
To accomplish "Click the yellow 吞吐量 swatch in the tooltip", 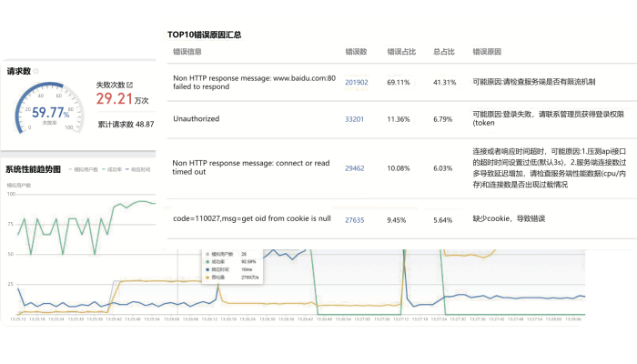I will [x=207, y=278].
